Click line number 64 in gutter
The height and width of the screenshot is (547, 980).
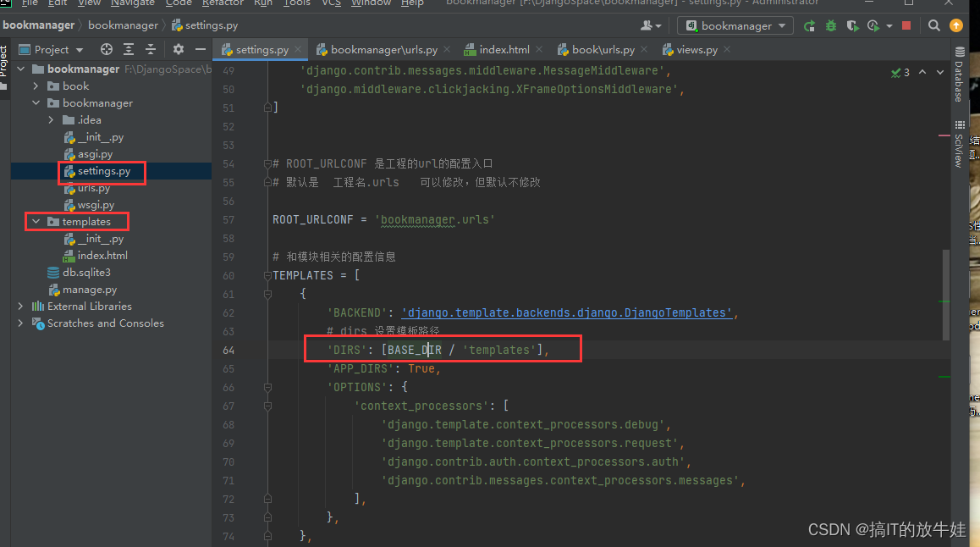(228, 351)
